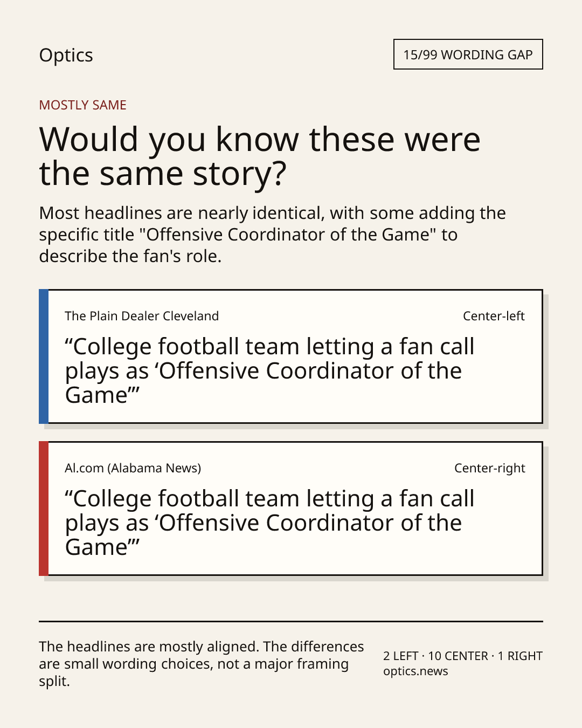The image size is (582, 728).
Task: Click the footer note on aligned headlines
Action: tap(201, 664)
